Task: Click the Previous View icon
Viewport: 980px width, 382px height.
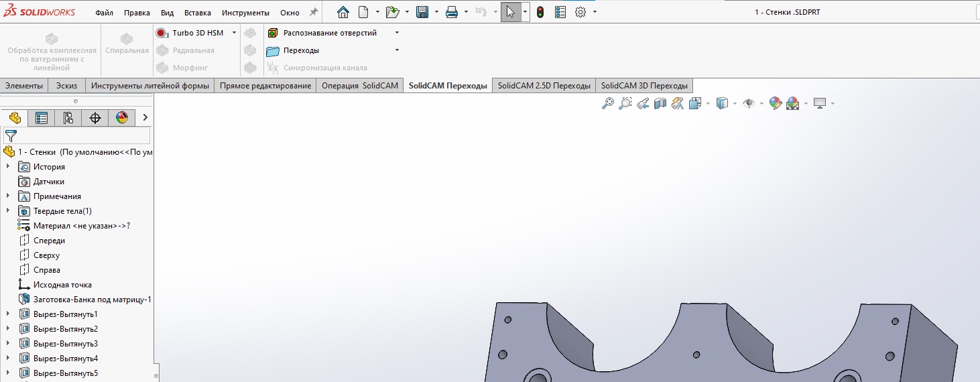Action: 643,103
